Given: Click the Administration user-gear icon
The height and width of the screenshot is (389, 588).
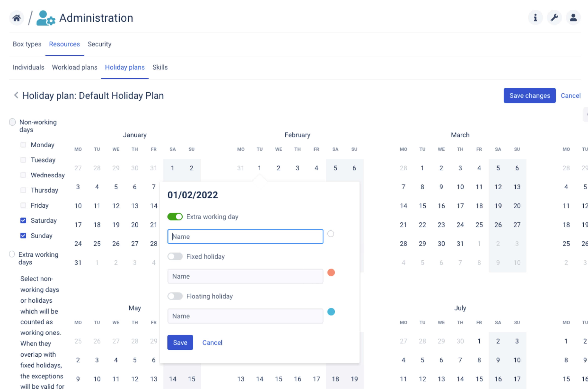Looking at the screenshot, I should 46,18.
